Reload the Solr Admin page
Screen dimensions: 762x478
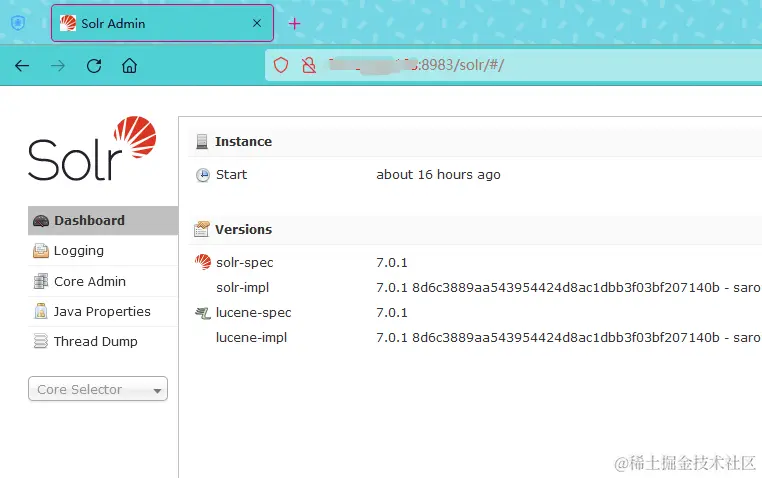(94, 66)
